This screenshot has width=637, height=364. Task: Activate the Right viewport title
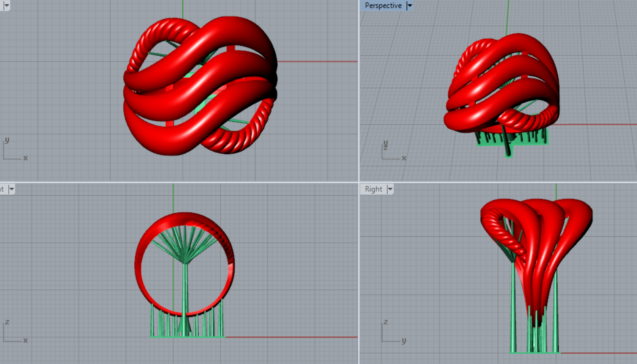[373, 189]
